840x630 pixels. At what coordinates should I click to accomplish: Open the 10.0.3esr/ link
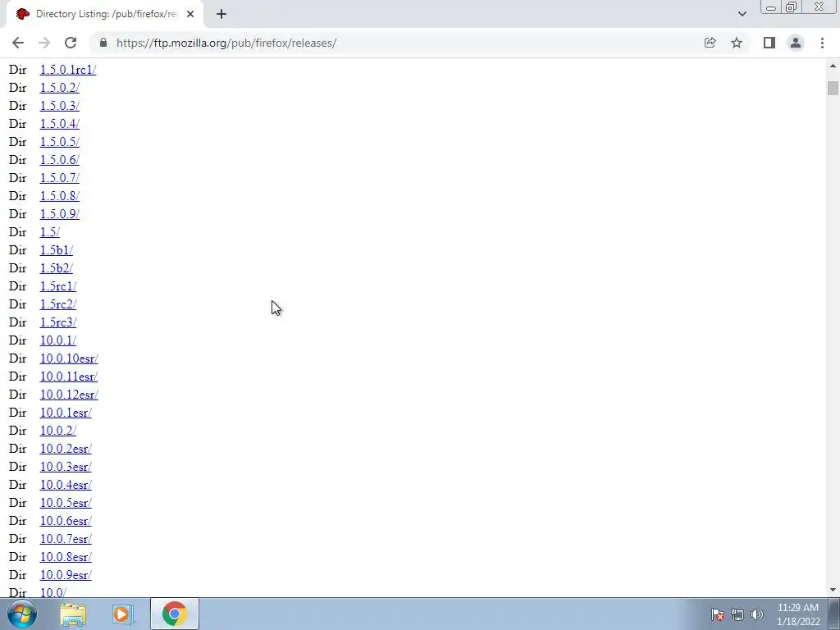(x=66, y=467)
